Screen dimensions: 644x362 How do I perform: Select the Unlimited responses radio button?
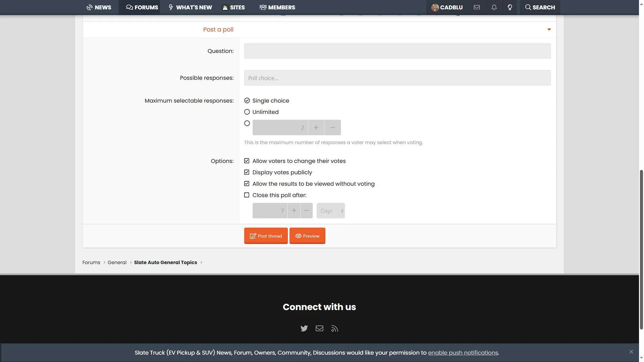click(x=247, y=112)
